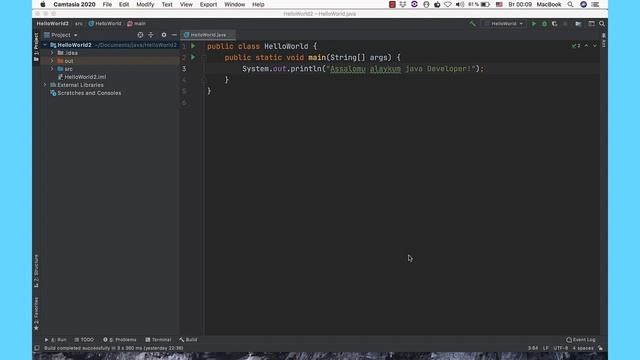
Task: Click inside the println string on line 3
Action: pyautogui.click(x=401, y=69)
